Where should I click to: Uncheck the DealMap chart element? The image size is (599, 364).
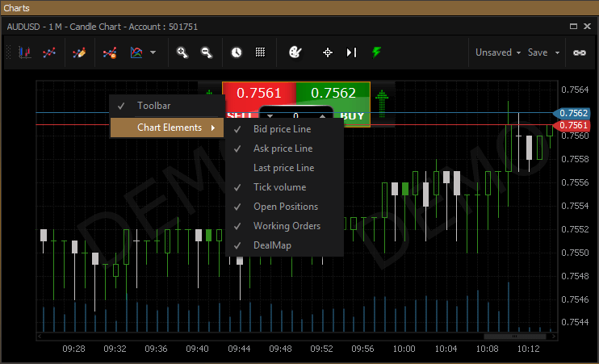pos(272,245)
